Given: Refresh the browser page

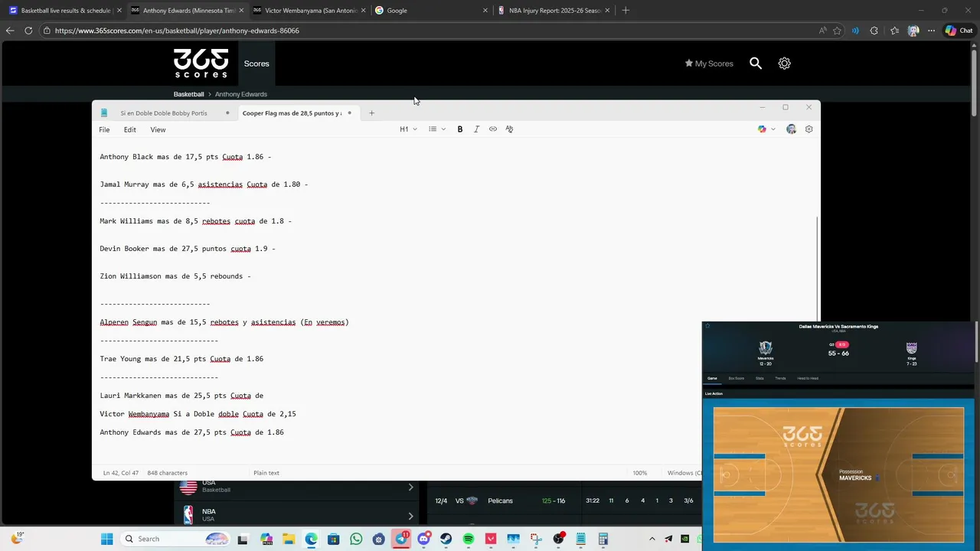Looking at the screenshot, I should pyautogui.click(x=28, y=31).
